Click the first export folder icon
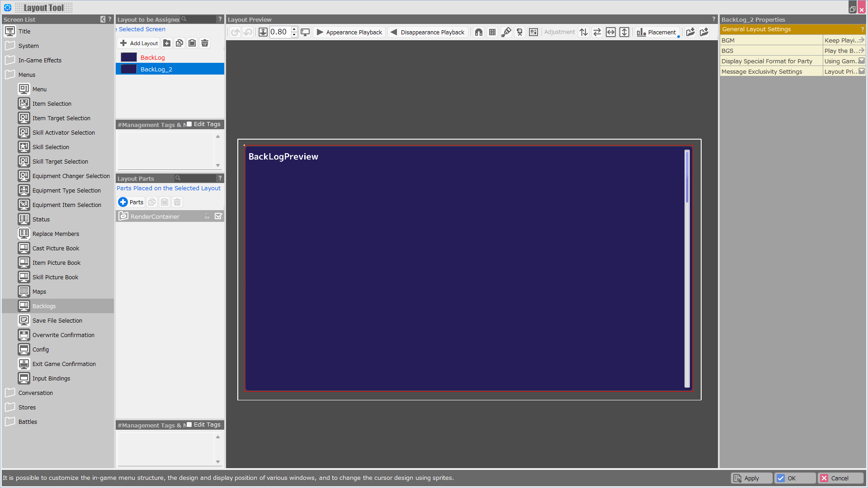Viewport: 868px width, 488px height. pos(690,32)
